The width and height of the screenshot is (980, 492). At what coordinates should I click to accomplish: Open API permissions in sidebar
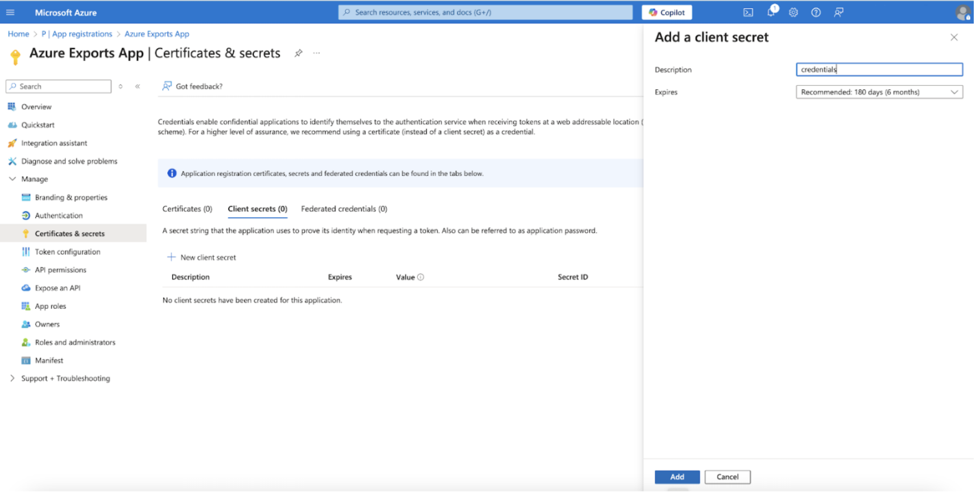click(x=61, y=270)
